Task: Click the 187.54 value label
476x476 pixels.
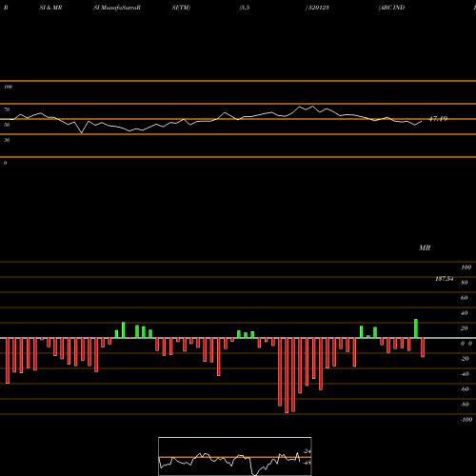Action: tap(445, 279)
